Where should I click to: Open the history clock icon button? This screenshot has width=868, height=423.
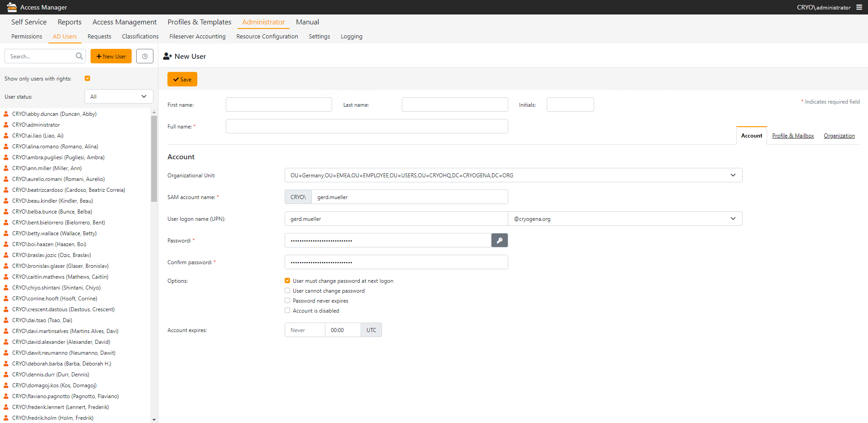pyautogui.click(x=145, y=56)
